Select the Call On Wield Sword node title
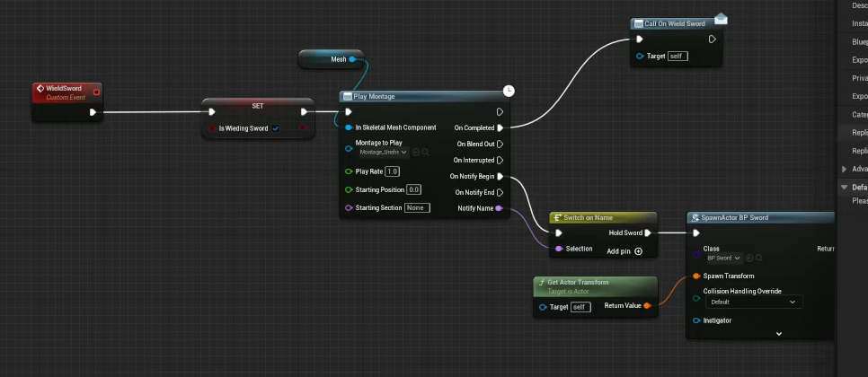This screenshot has height=377, width=868. [x=674, y=23]
